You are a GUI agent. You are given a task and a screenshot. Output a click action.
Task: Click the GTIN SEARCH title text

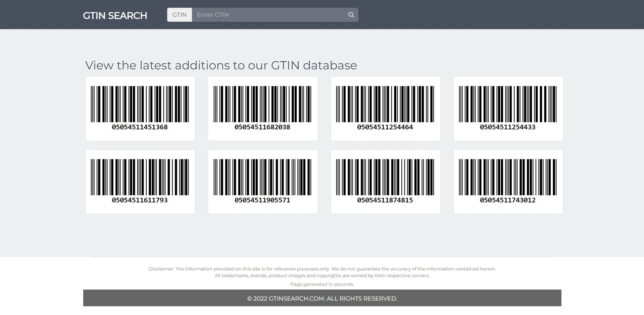[115, 15]
